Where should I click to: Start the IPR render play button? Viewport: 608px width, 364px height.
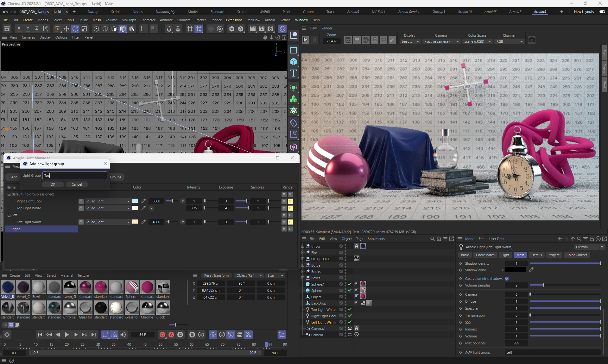305,40
